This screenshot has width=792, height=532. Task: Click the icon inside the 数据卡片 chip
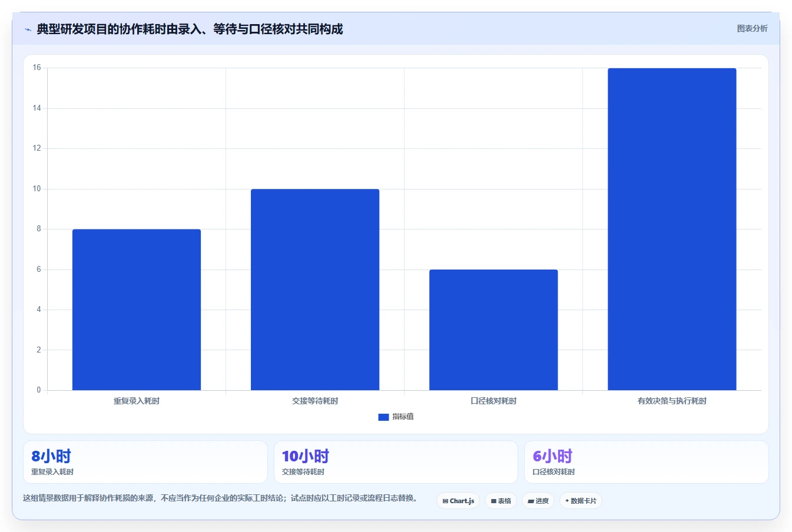tap(567, 501)
